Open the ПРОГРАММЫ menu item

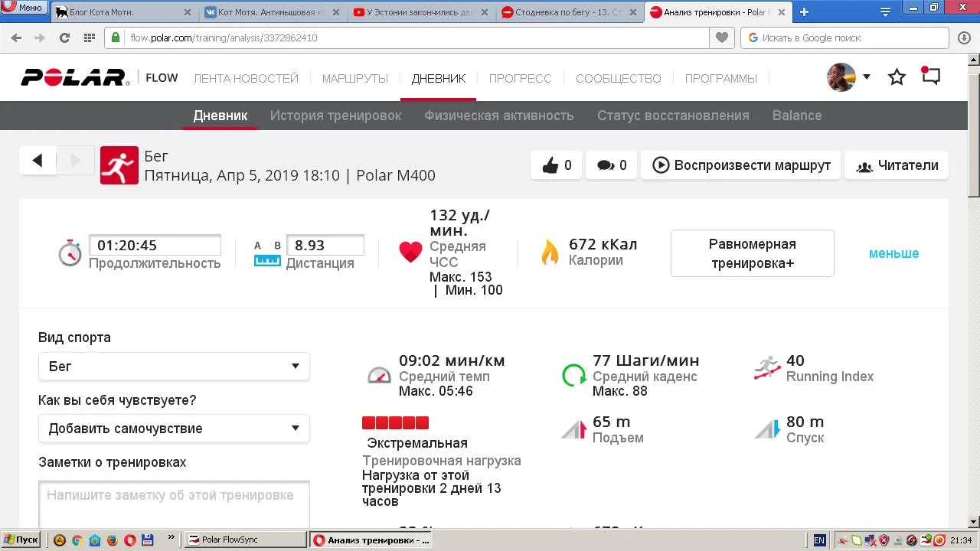point(721,78)
